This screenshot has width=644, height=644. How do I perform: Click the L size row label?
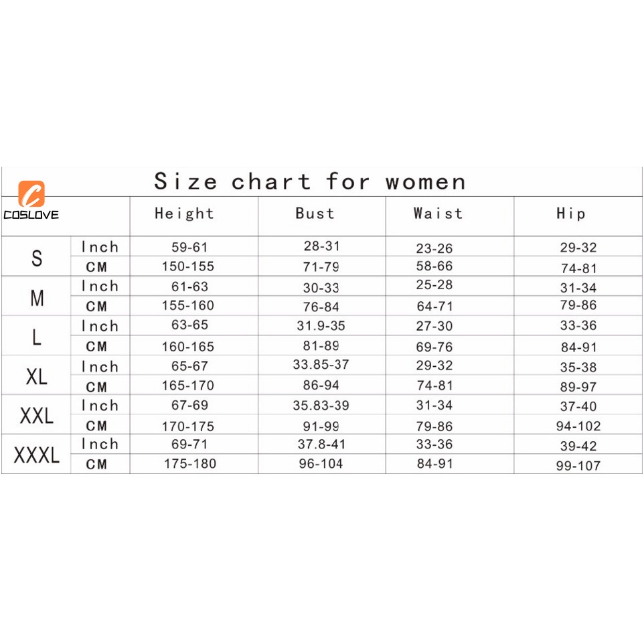pyautogui.click(x=37, y=337)
